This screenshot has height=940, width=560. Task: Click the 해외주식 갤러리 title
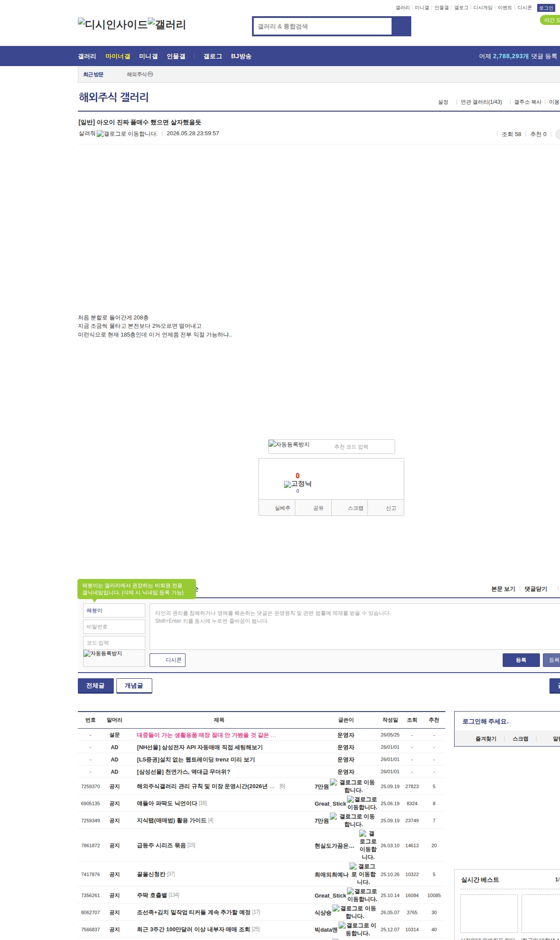(114, 97)
